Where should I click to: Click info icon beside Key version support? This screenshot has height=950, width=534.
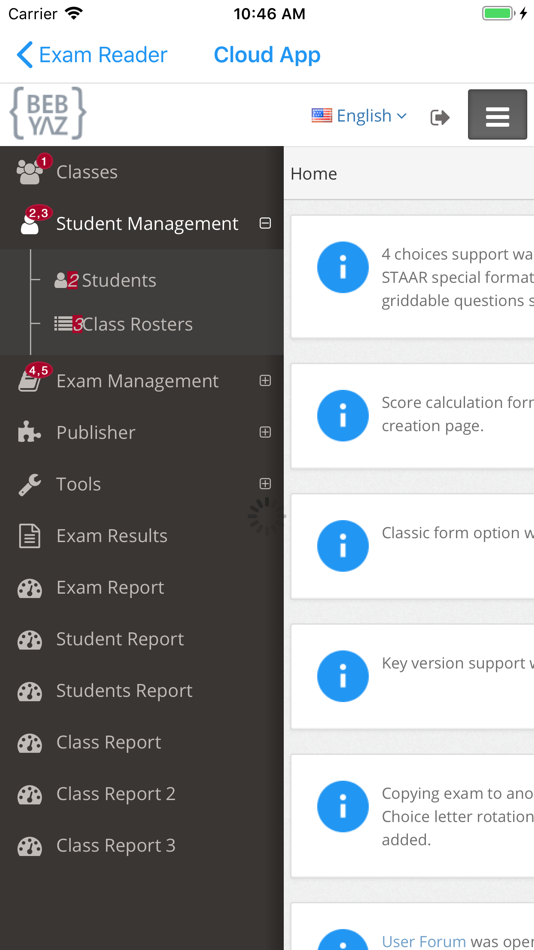[x=342, y=676]
